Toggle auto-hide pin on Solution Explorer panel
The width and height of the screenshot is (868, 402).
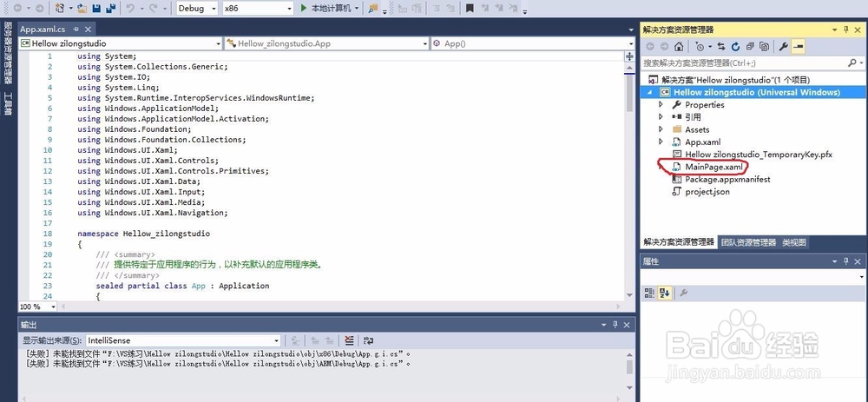tap(845, 30)
